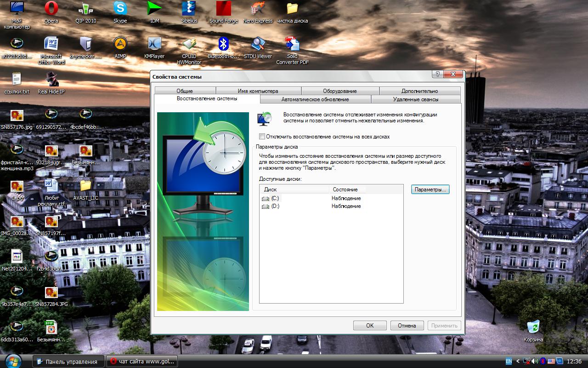Image resolution: width=588 pixels, height=368 pixels.
Task: Select drive (C:) in the disk list
Action: pos(275,198)
